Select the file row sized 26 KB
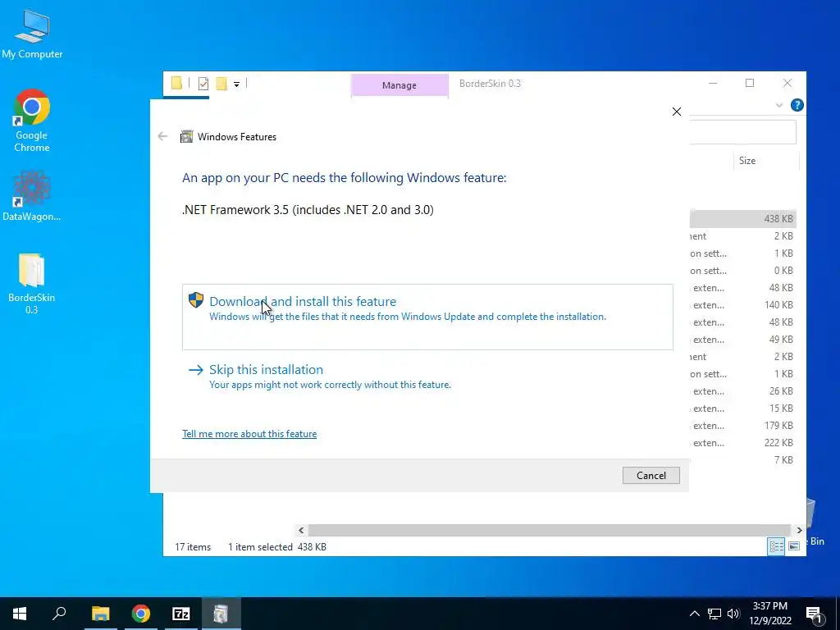840x630 pixels. (743, 391)
